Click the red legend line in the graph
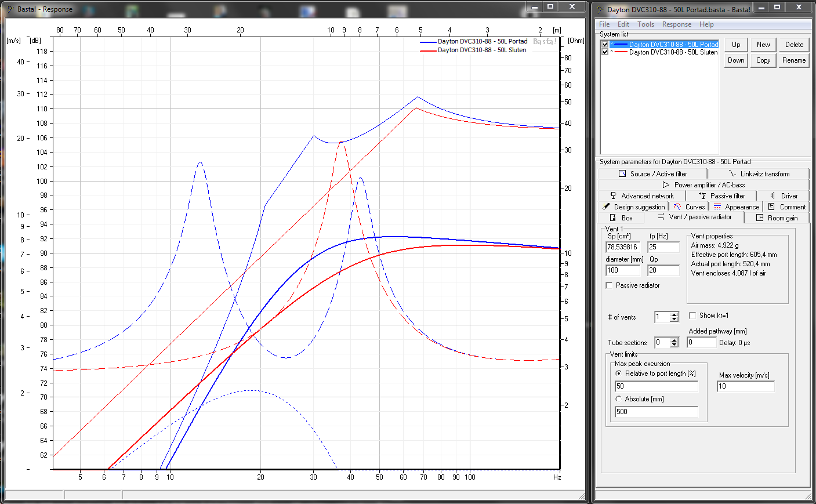The width and height of the screenshot is (816, 504). 428,50
